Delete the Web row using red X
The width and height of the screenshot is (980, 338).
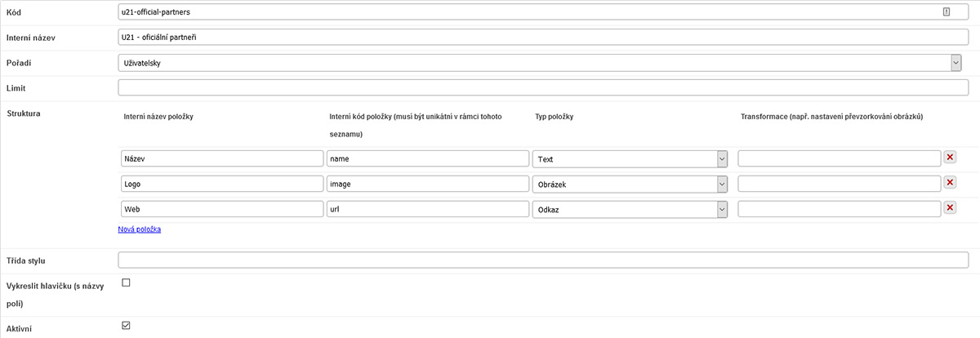click(x=950, y=208)
